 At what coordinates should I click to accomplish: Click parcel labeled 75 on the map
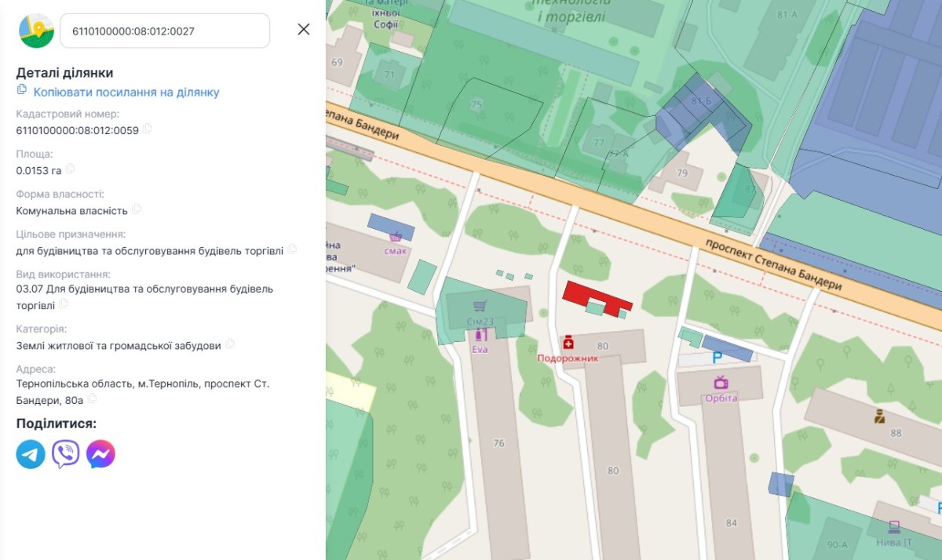[476, 104]
